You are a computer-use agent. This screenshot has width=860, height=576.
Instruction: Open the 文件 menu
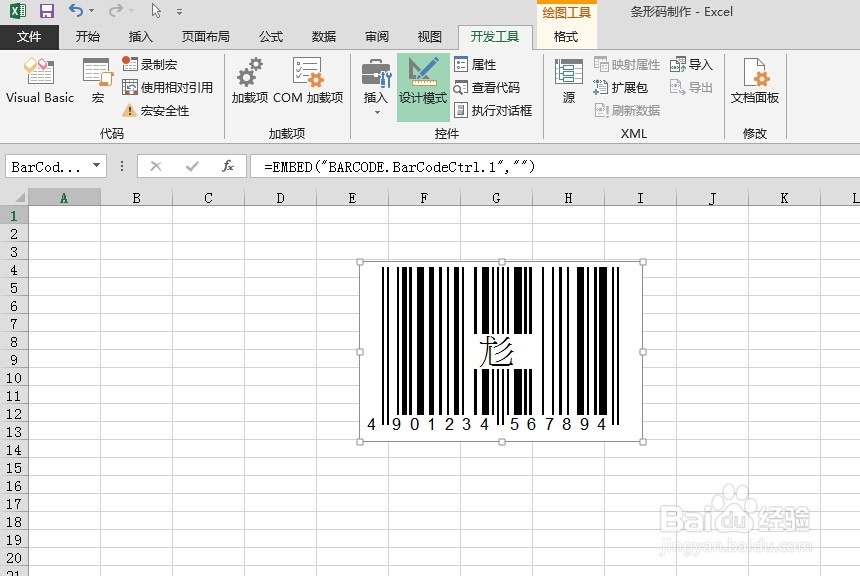pyautogui.click(x=29, y=37)
